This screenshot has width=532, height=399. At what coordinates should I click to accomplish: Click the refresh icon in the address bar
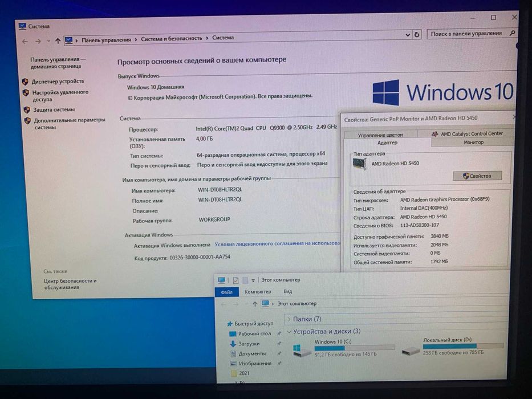tap(417, 34)
